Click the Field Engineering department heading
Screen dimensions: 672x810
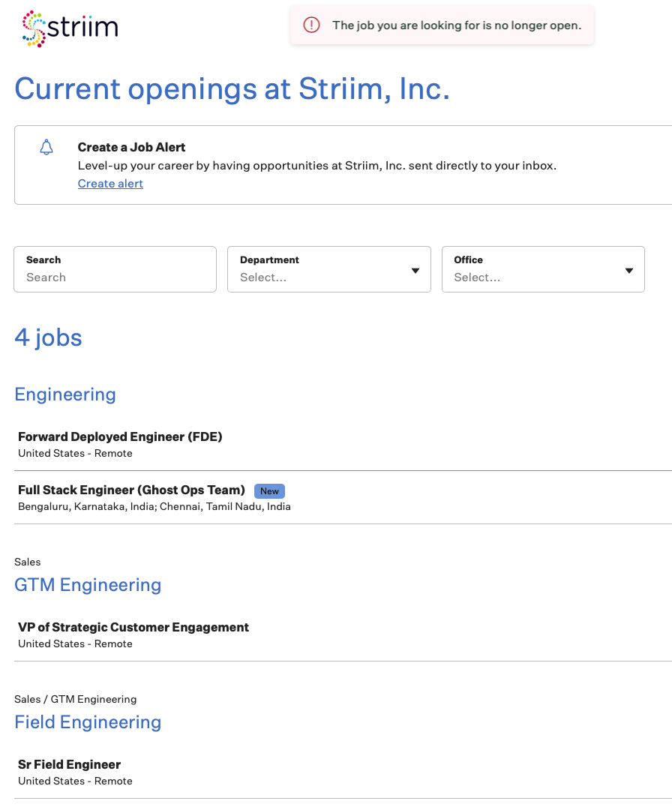[88, 721]
